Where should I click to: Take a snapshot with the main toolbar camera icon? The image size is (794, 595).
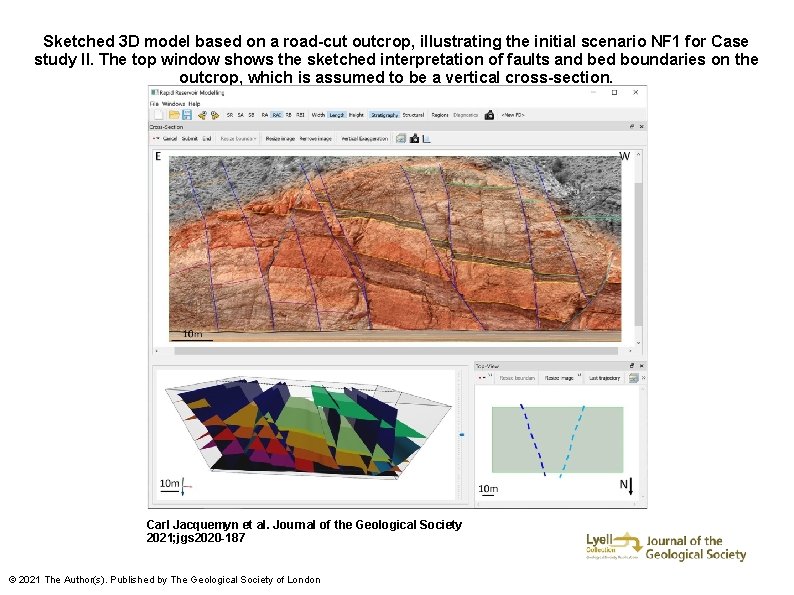(489, 115)
